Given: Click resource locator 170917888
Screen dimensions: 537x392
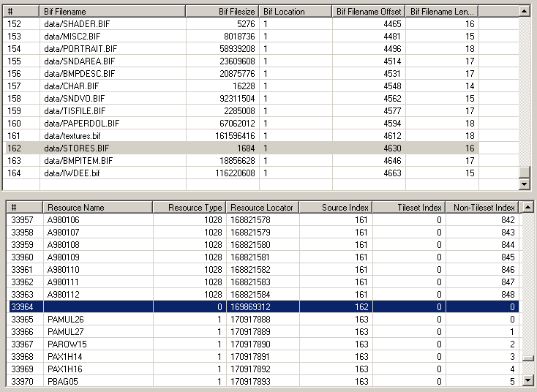Looking at the screenshot, I should point(250,320).
